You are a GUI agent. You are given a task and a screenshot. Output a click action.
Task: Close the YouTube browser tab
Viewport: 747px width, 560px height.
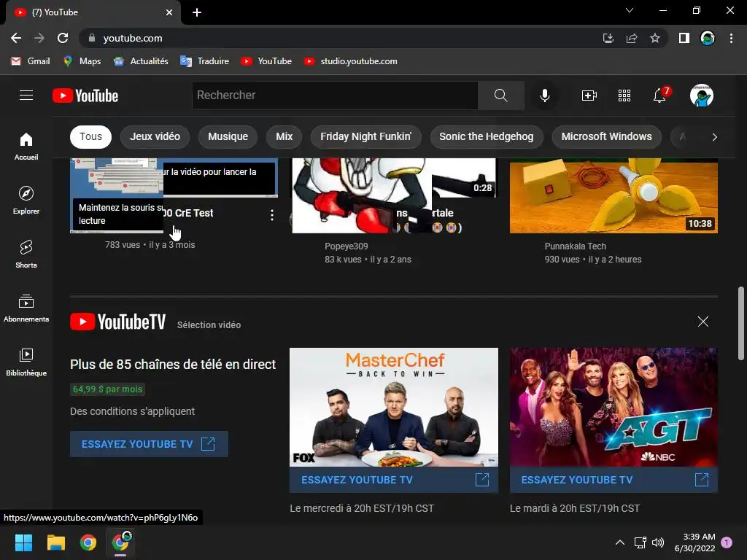(169, 12)
